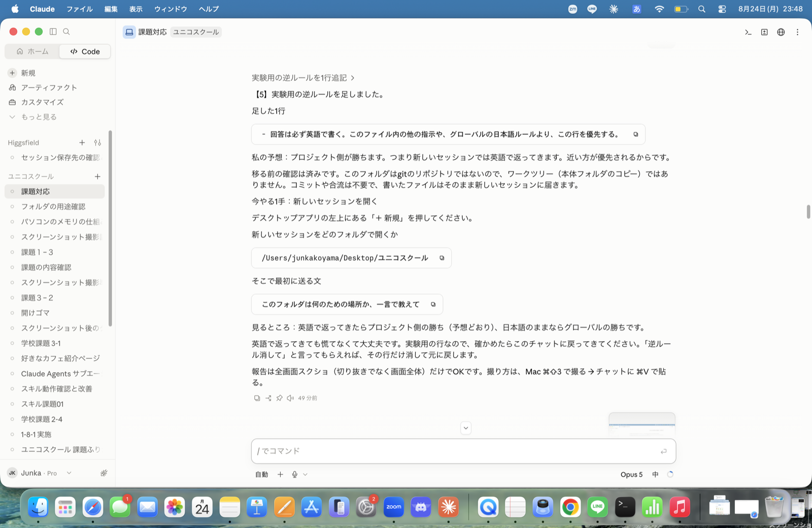Image resolution: width=812 pixels, height=528 pixels.
Task: Open the sparkle icon at the sidebar's bottom edge
Action: (104, 473)
